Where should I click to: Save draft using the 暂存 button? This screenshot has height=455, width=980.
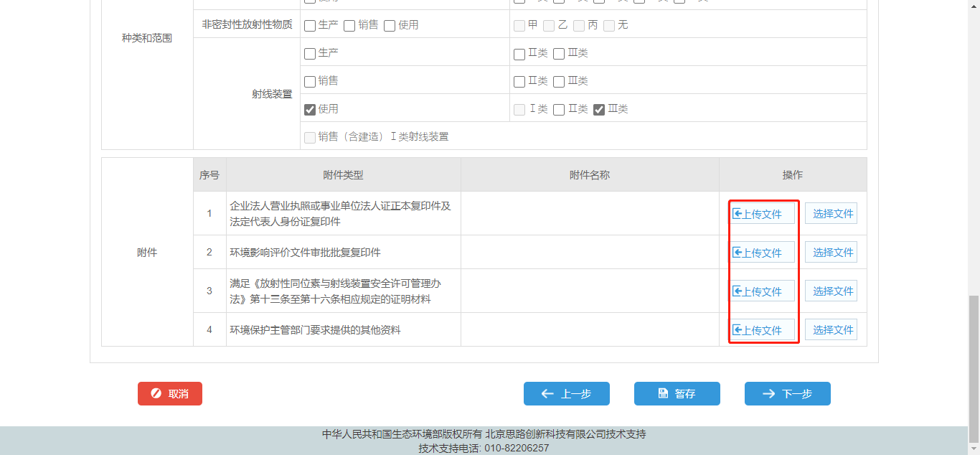(x=677, y=393)
